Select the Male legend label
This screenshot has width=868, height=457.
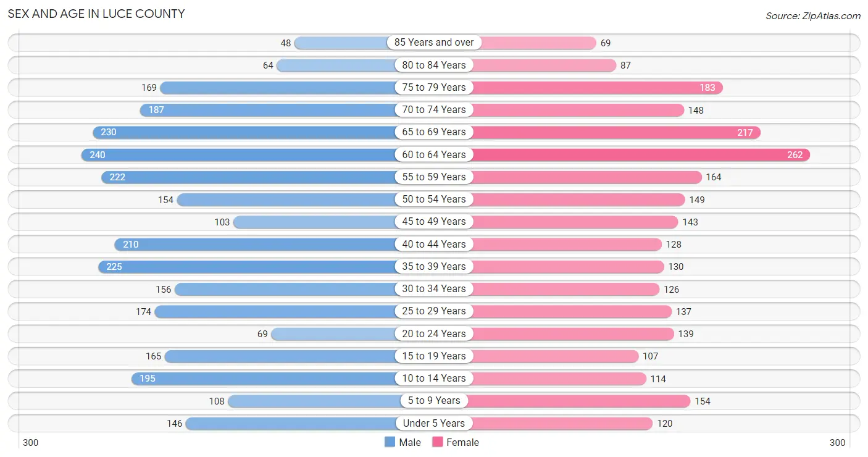coord(410,442)
